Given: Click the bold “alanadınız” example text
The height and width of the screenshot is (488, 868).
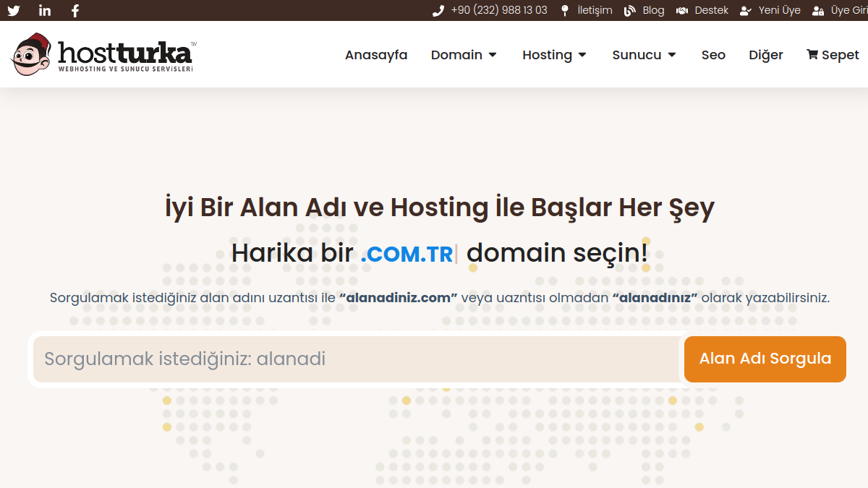Looking at the screenshot, I should 655,298.
